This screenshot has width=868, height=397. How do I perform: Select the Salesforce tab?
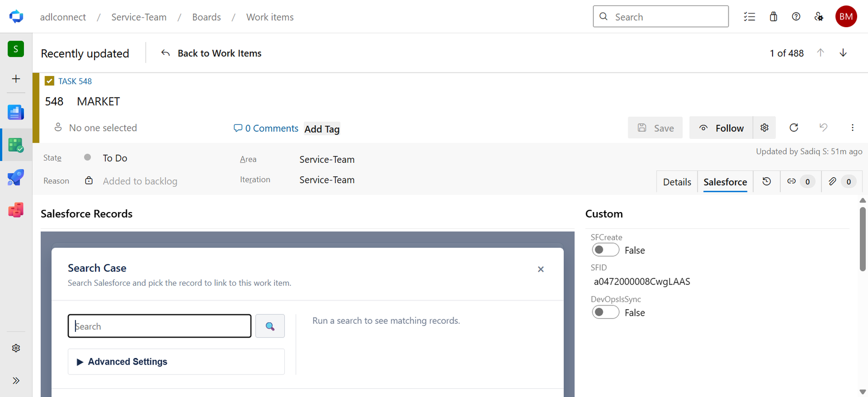(725, 182)
